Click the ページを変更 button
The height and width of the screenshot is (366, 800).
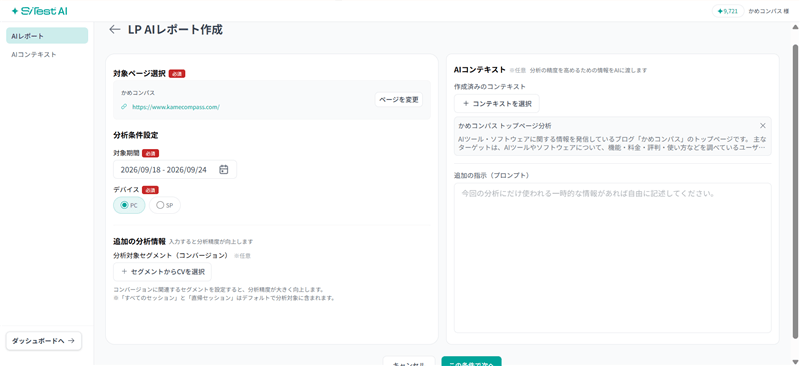[x=399, y=100]
